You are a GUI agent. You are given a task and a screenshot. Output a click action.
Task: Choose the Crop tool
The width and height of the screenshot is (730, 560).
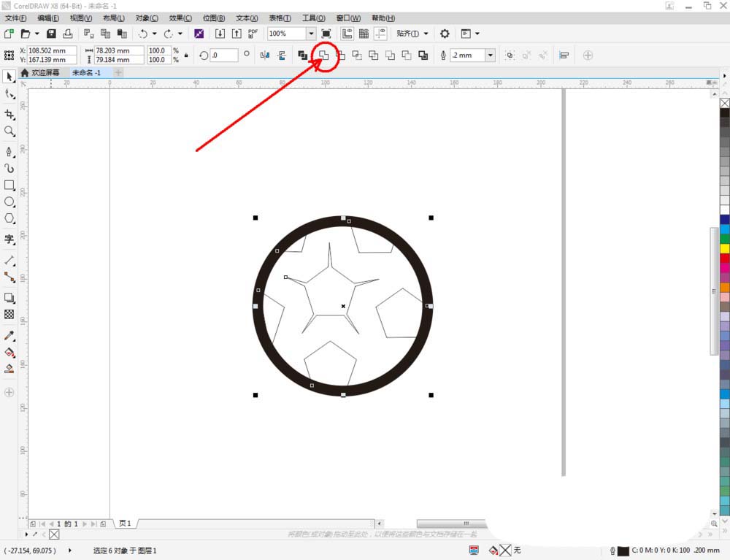(9, 114)
